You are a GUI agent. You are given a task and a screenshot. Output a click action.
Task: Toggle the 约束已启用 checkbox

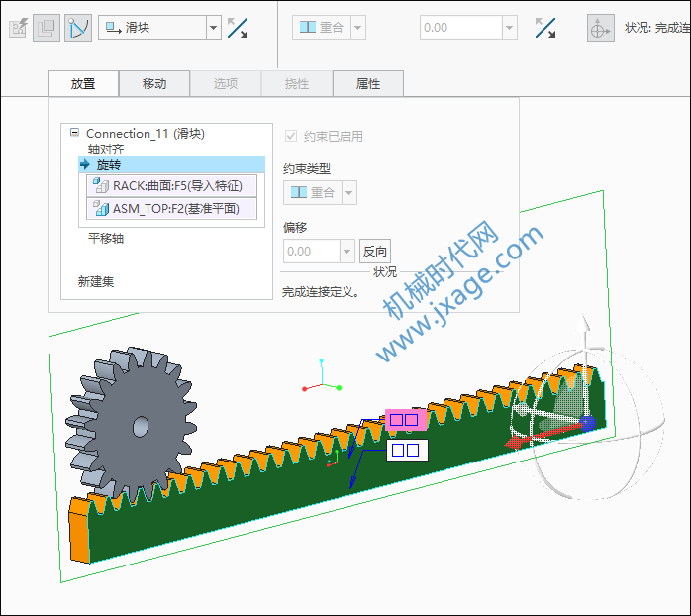click(x=291, y=136)
